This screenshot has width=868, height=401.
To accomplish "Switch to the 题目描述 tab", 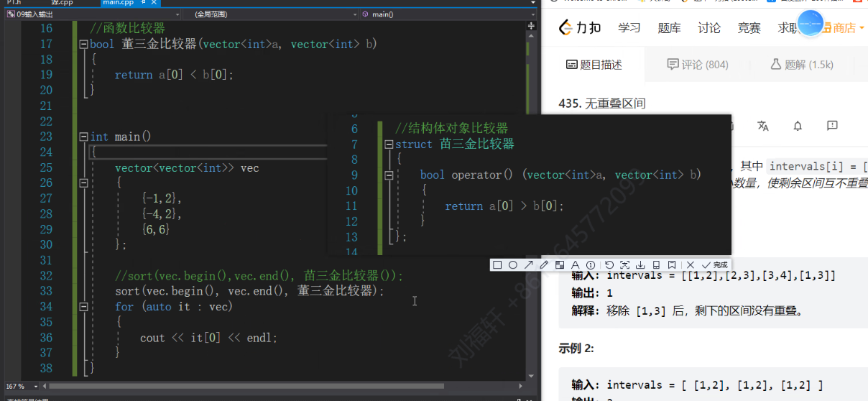I will [594, 65].
